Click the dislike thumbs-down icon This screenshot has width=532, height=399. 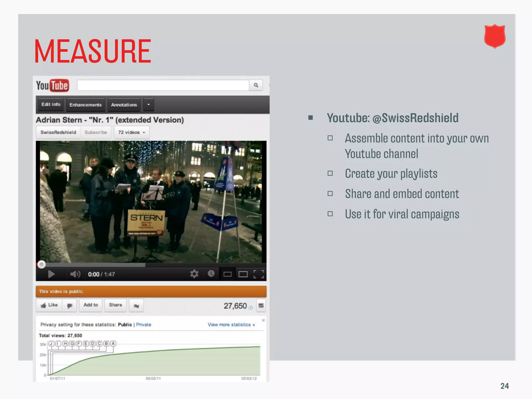click(69, 305)
